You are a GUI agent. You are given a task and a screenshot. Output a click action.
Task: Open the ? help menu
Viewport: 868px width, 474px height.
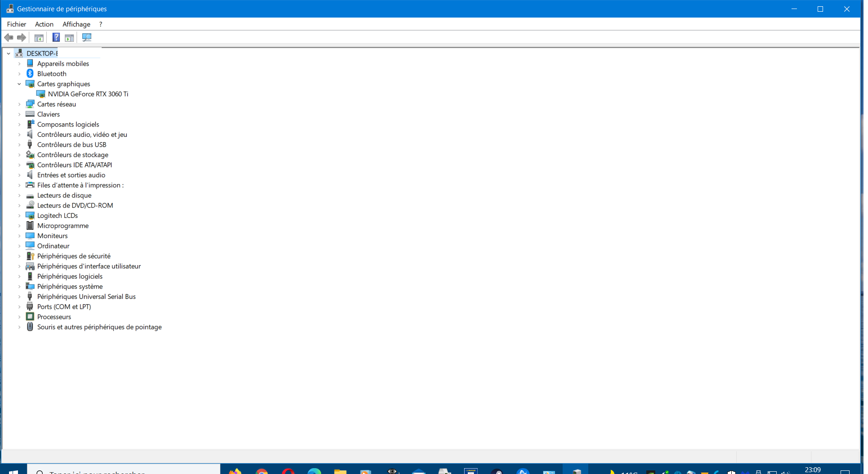[101, 24]
